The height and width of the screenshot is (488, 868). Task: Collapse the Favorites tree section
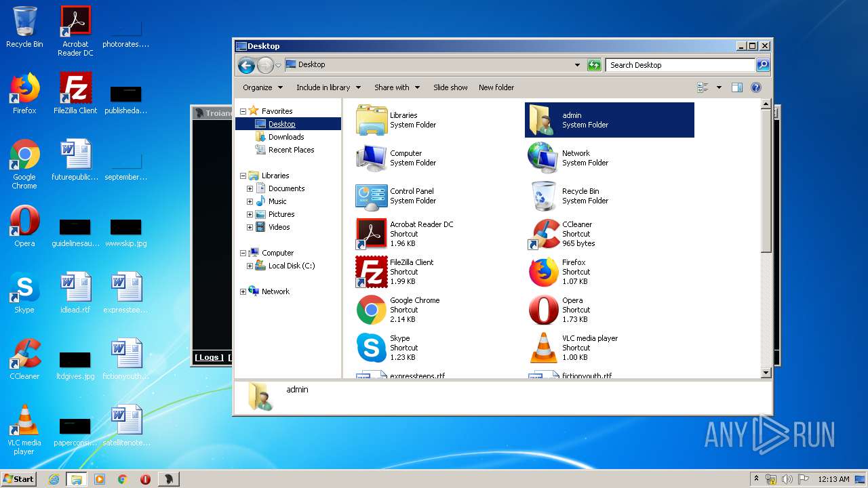click(243, 111)
